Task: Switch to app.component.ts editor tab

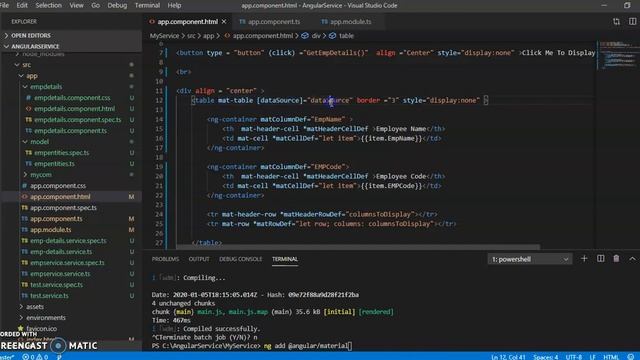Action: pos(270,22)
